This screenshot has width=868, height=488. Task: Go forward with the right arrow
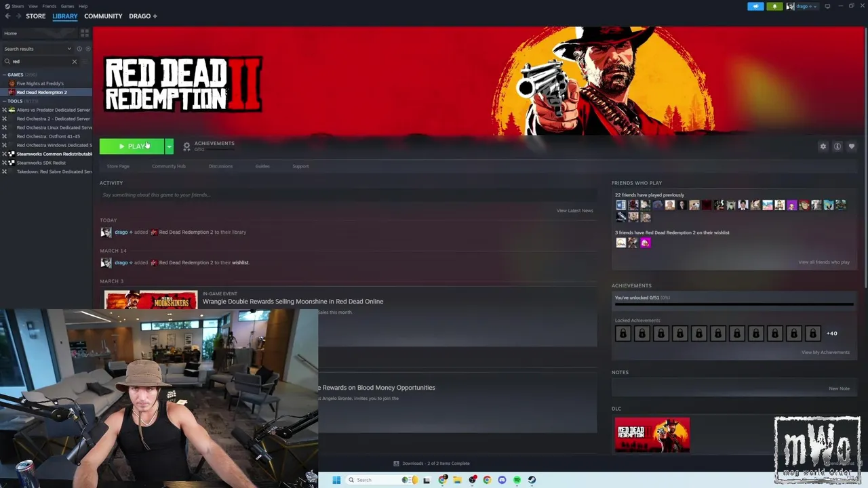pos(18,16)
